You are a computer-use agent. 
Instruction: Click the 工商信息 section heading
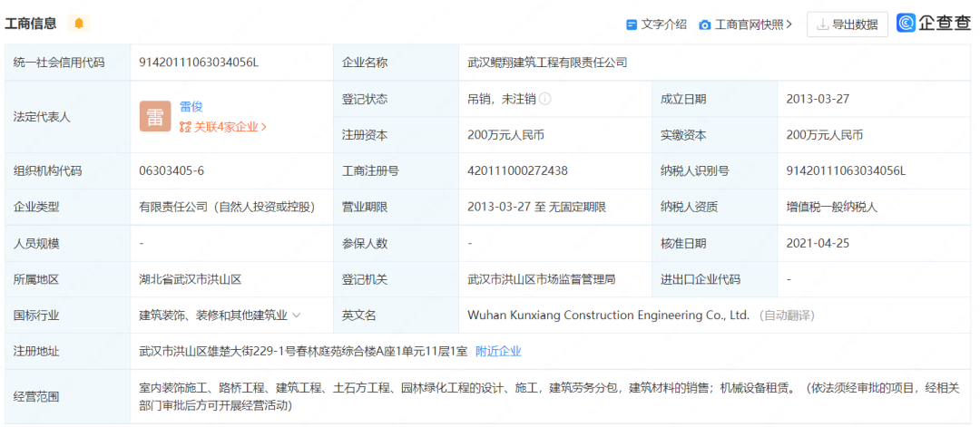31,24
